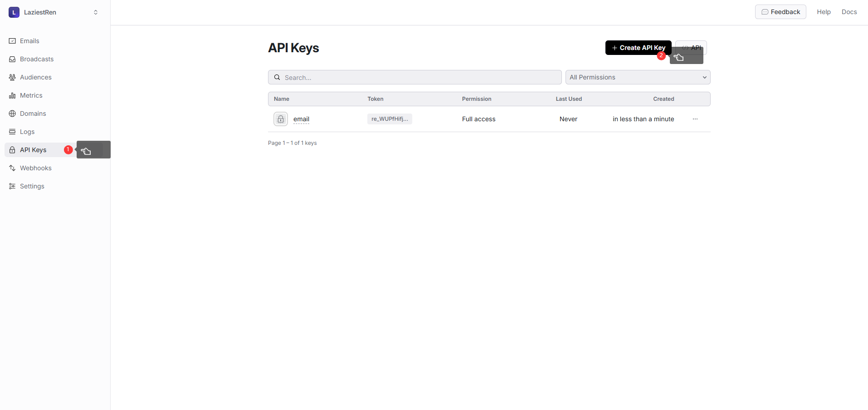Click the Webhooks arrows icon
The image size is (868, 410).
[12, 168]
